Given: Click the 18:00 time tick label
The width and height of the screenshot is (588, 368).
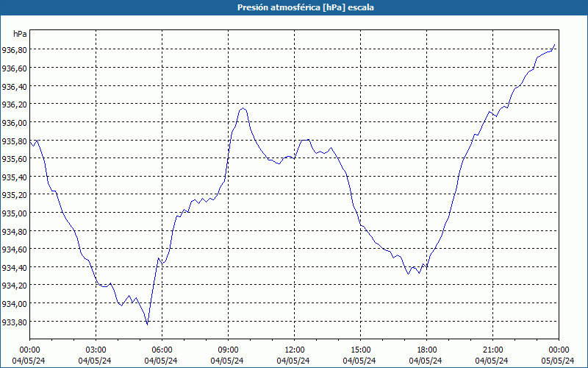Looking at the screenshot, I should point(427,350).
